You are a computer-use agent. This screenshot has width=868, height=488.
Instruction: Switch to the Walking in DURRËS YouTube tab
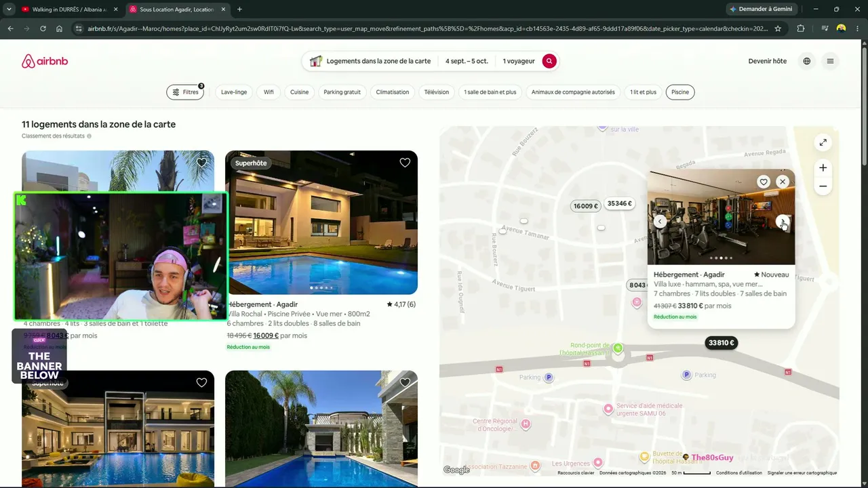click(69, 9)
